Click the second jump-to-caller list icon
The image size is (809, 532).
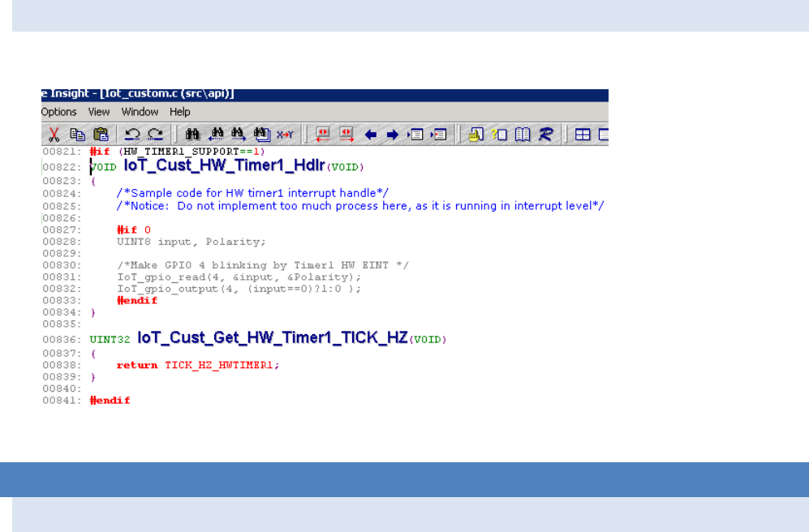(438, 135)
